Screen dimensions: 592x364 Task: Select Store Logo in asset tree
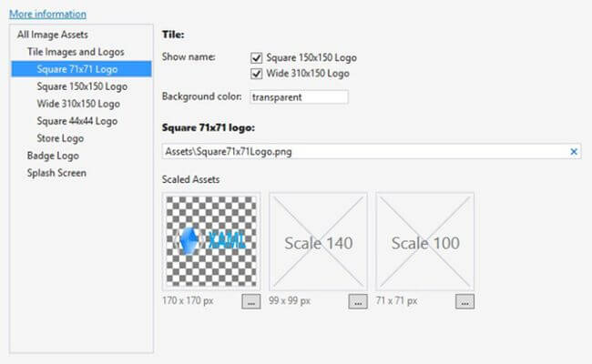[60, 138]
